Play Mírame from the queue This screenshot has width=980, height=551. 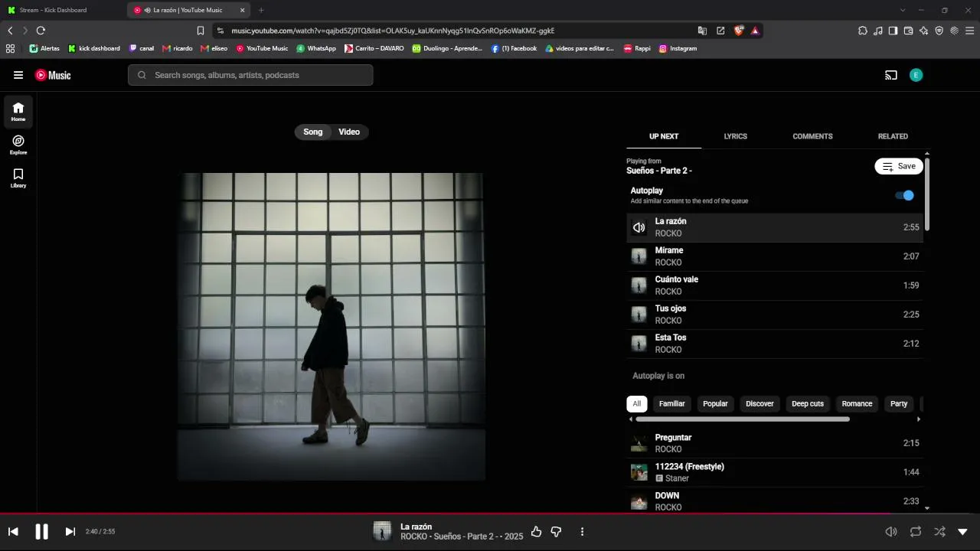pos(775,256)
